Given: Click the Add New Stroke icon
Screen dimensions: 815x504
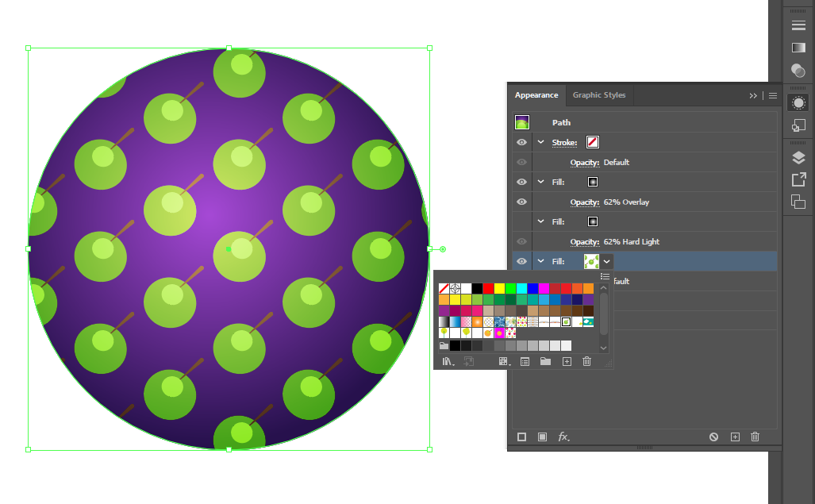Looking at the screenshot, I should [x=522, y=437].
